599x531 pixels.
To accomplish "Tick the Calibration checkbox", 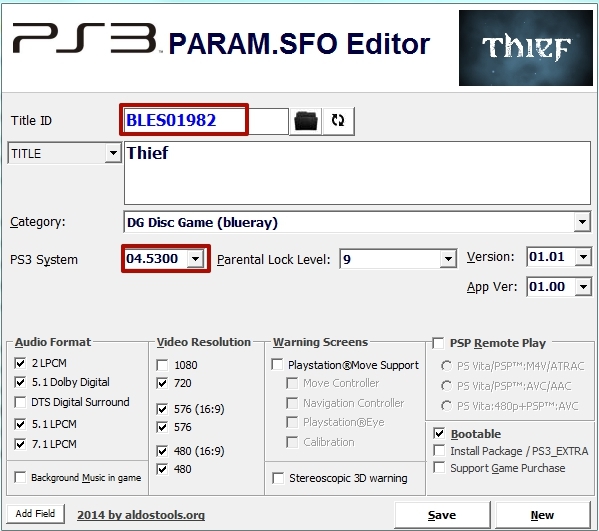I will click(x=292, y=442).
